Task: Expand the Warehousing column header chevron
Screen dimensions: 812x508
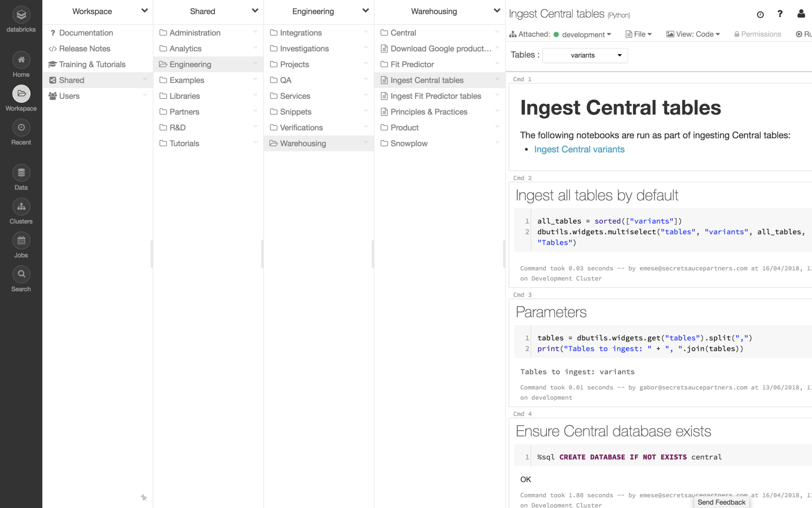Action: [x=497, y=11]
